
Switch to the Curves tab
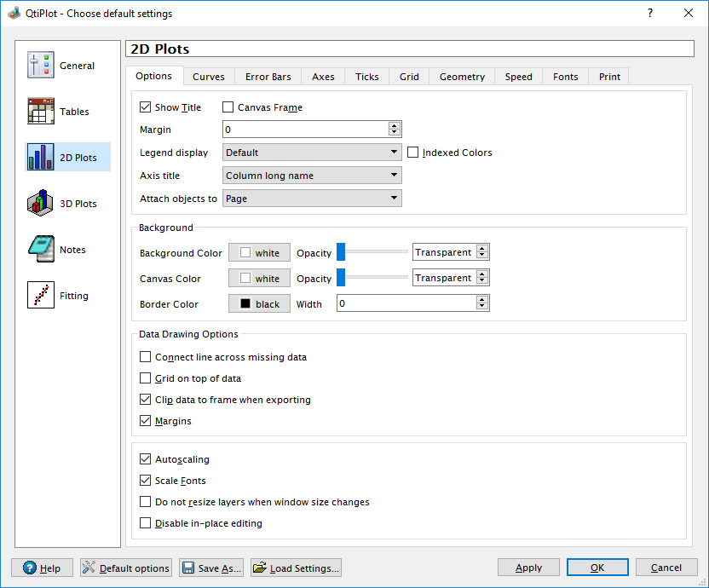pos(209,77)
